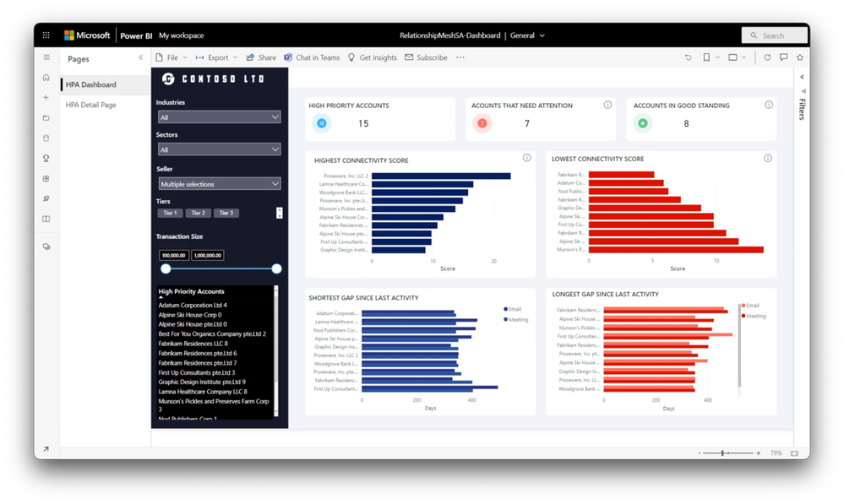Open the Seller dropdown showing Multiple selections
Viewport: 844px width, 504px height.
[219, 184]
